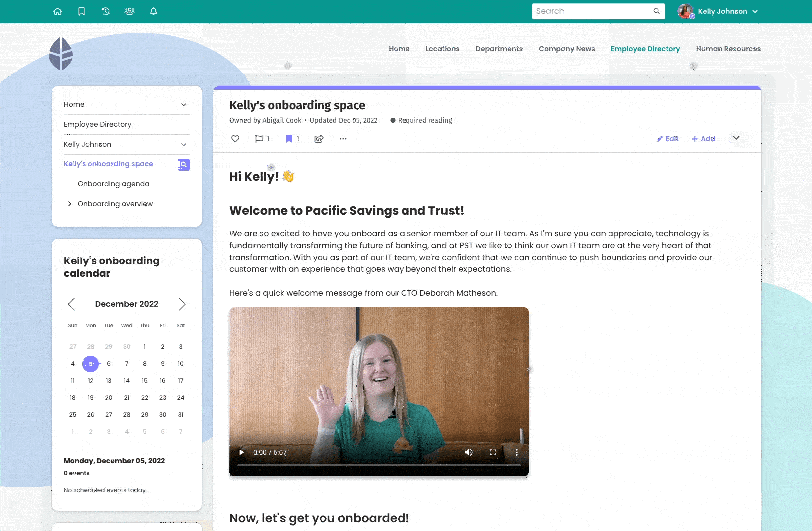812x531 pixels.
Task: Open Kelly Johnson's profile avatar
Action: (686, 11)
